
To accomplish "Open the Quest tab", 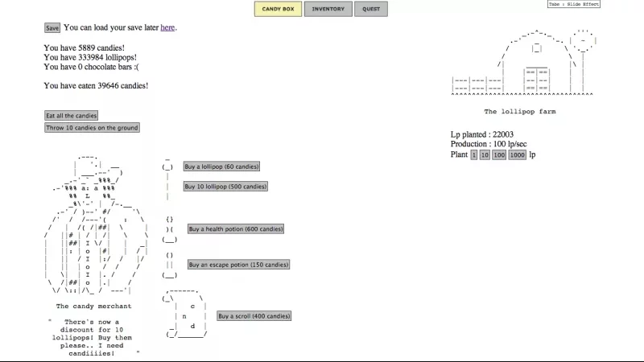I will point(371,9).
